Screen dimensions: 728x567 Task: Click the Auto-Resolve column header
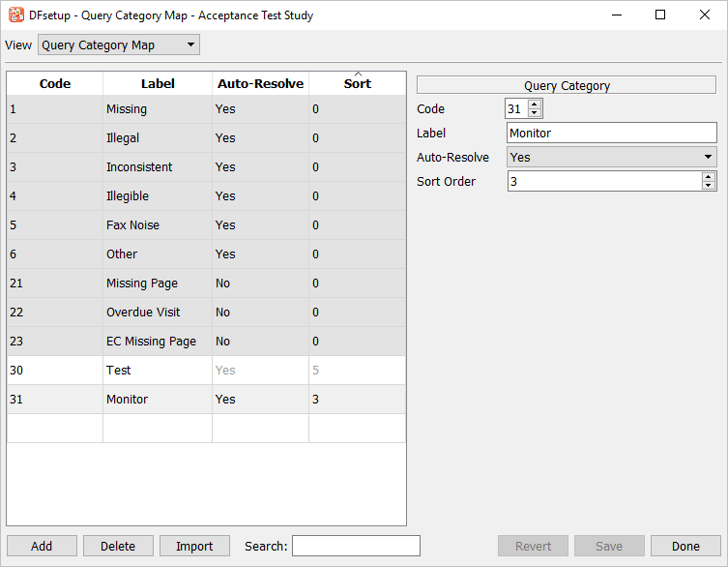point(260,84)
